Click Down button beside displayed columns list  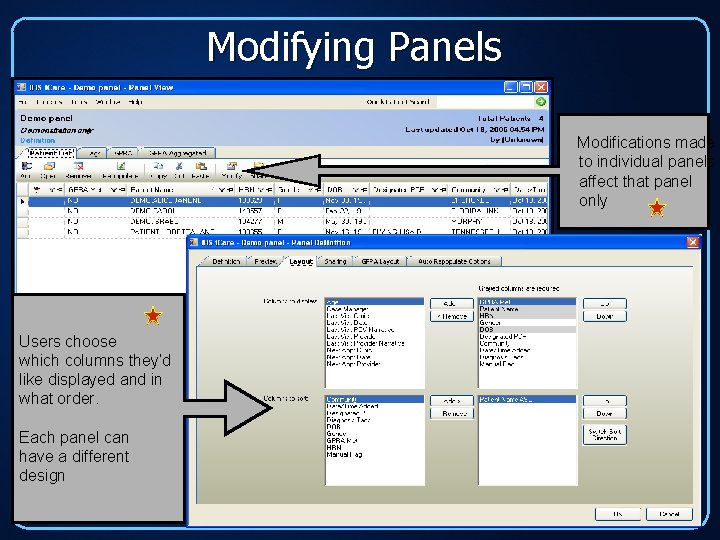[x=604, y=316]
